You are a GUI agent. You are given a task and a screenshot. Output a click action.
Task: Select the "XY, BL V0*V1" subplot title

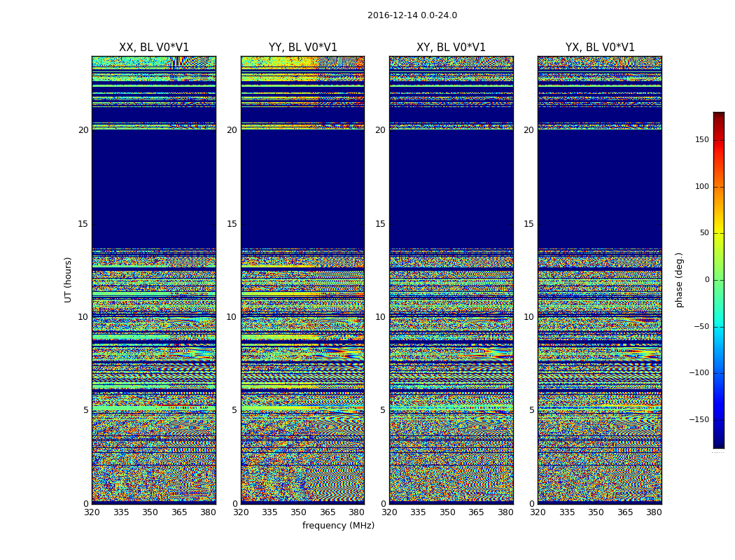(451, 48)
